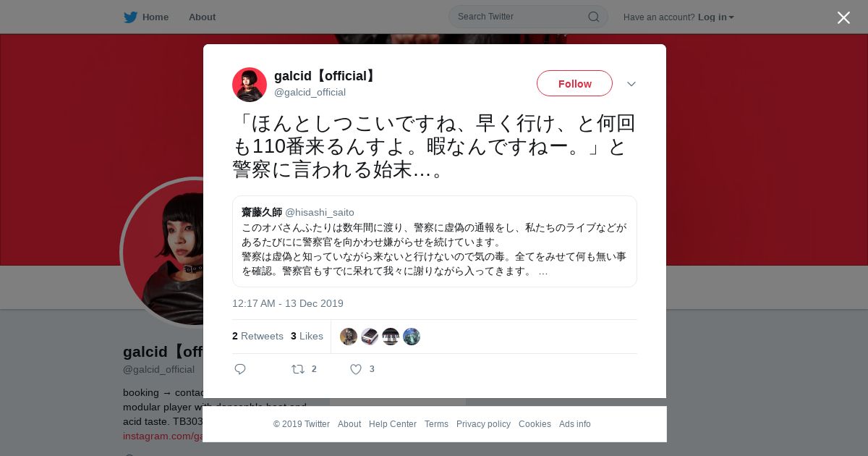This screenshot has height=456, width=868.
Task: Expand tweet options chevron beside Follow
Action: tap(631, 84)
